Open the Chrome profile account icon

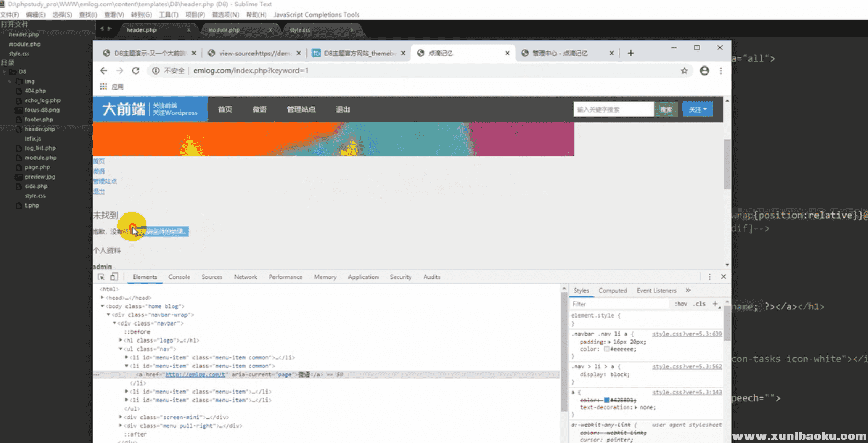click(704, 71)
